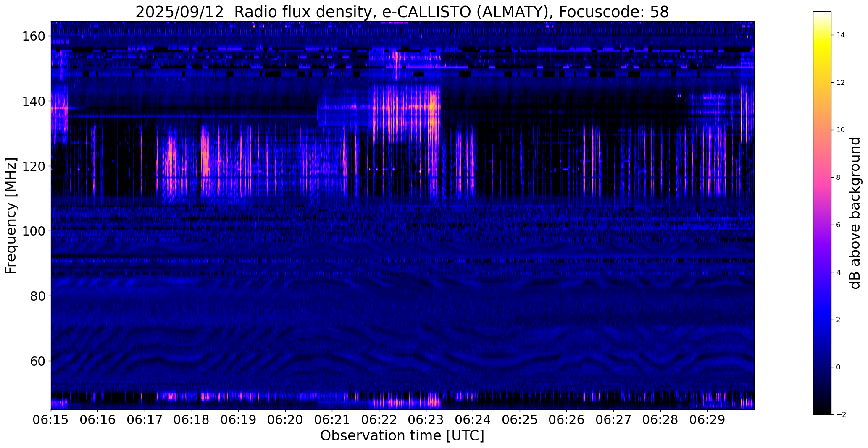Click the colorbar tick value 12
The width and height of the screenshot is (868, 448).
tap(841, 82)
